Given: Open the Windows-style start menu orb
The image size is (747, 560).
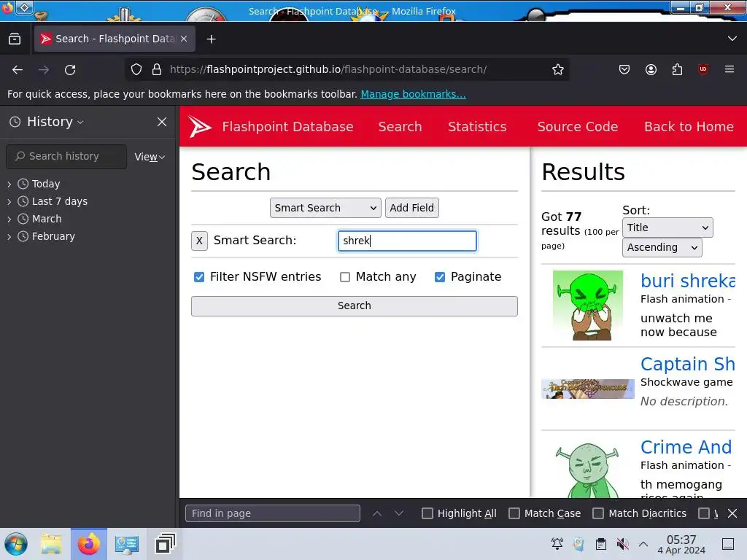Looking at the screenshot, I should click(16, 544).
